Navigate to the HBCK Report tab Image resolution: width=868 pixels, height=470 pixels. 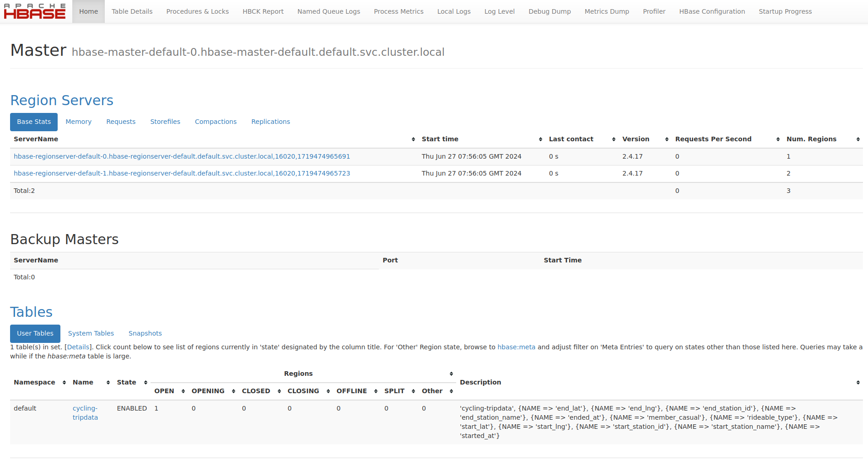[263, 11]
